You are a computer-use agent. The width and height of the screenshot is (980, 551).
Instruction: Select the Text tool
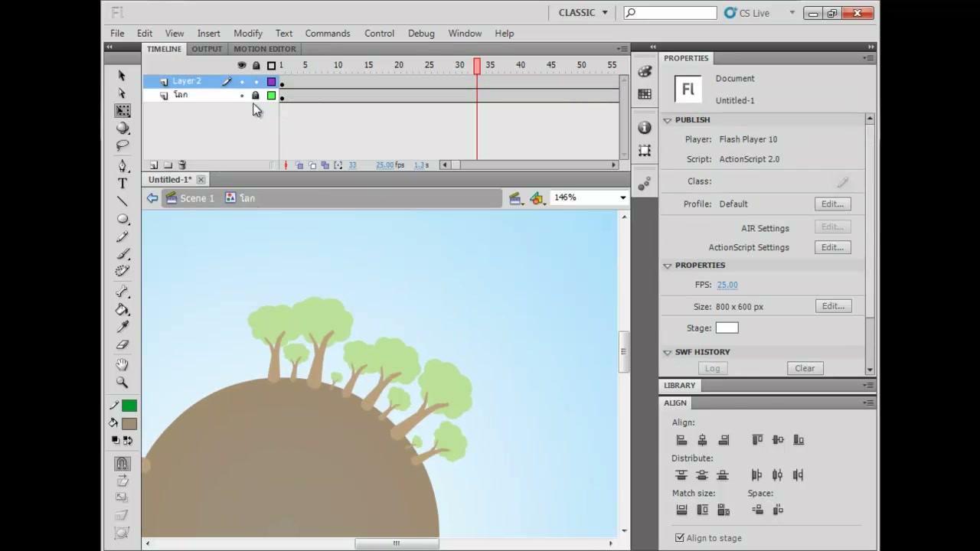[122, 184]
